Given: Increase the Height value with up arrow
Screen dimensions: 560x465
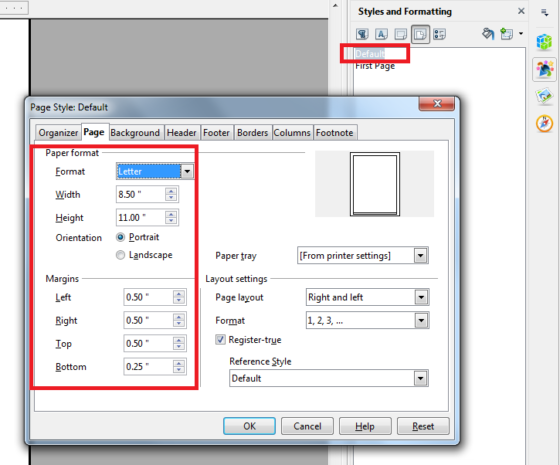Looking at the screenshot, I should click(x=171, y=214).
